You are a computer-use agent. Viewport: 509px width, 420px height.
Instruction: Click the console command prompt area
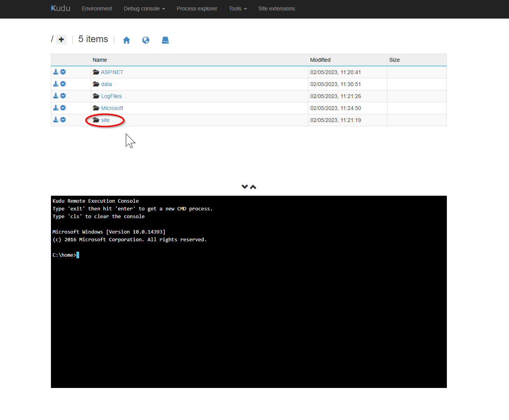pyautogui.click(x=154, y=255)
